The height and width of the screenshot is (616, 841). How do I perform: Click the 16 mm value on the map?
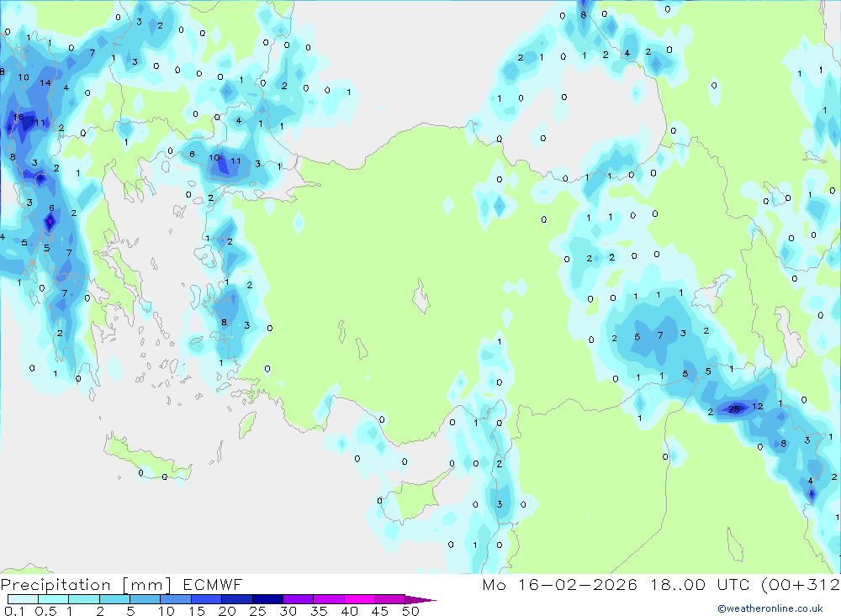pyautogui.click(x=19, y=117)
